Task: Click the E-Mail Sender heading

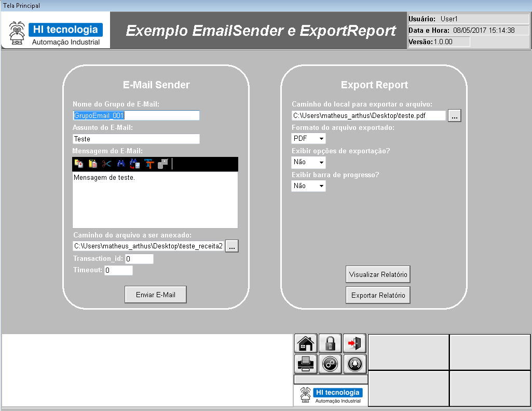Action: (x=156, y=85)
